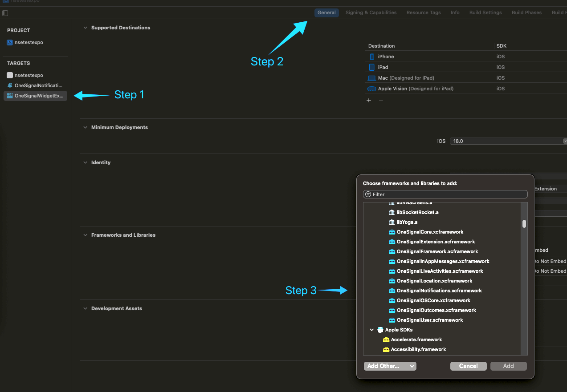Collapse Development Assets section

click(x=86, y=308)
